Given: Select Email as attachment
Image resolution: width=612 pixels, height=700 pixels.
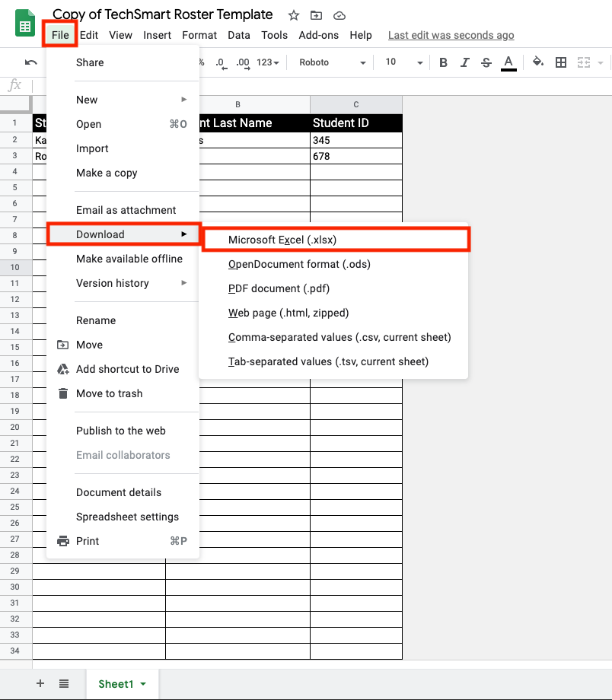Looking at the screenshot, I should pyautogui.click(x=123, y=210).
